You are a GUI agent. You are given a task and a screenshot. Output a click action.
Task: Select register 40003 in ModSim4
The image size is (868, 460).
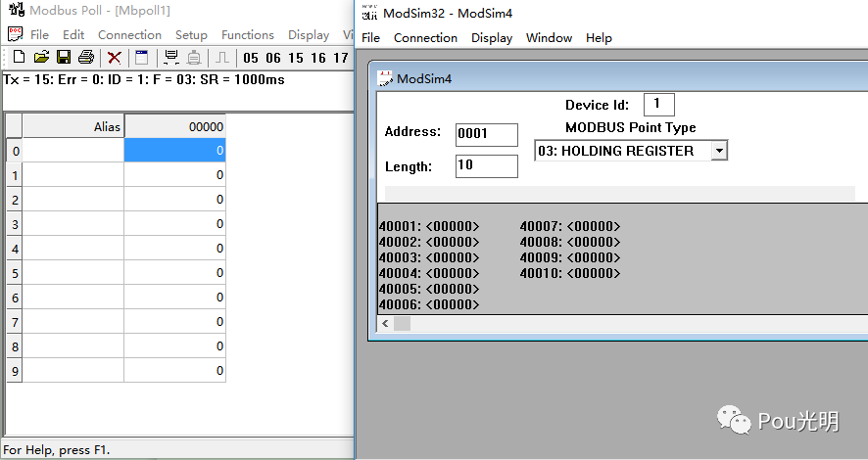pos(429,257)
